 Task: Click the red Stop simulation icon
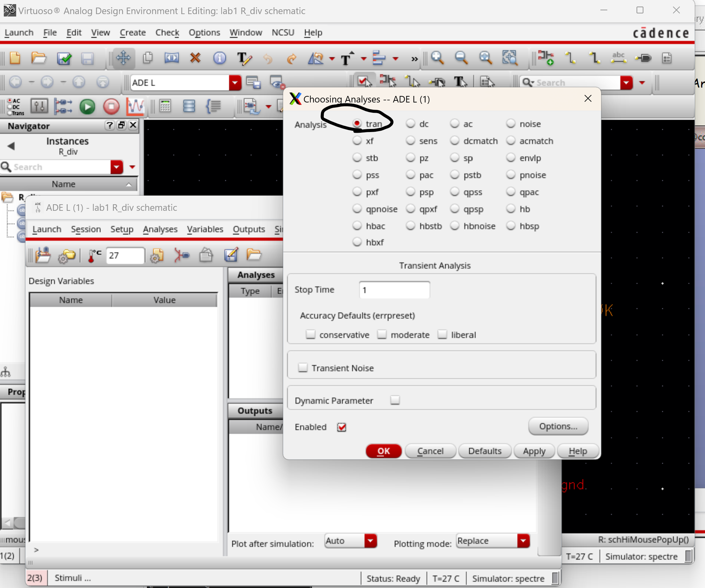111,107
